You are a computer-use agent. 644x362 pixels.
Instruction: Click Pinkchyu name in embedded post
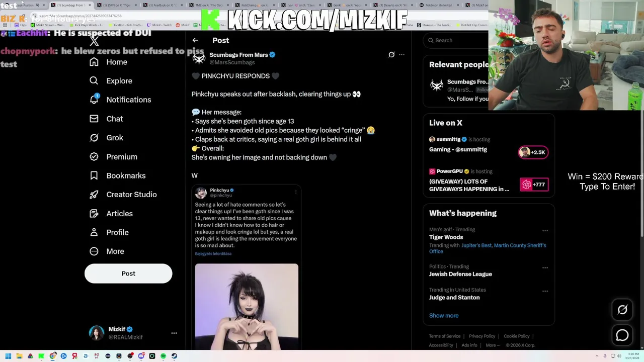(219, 190)
